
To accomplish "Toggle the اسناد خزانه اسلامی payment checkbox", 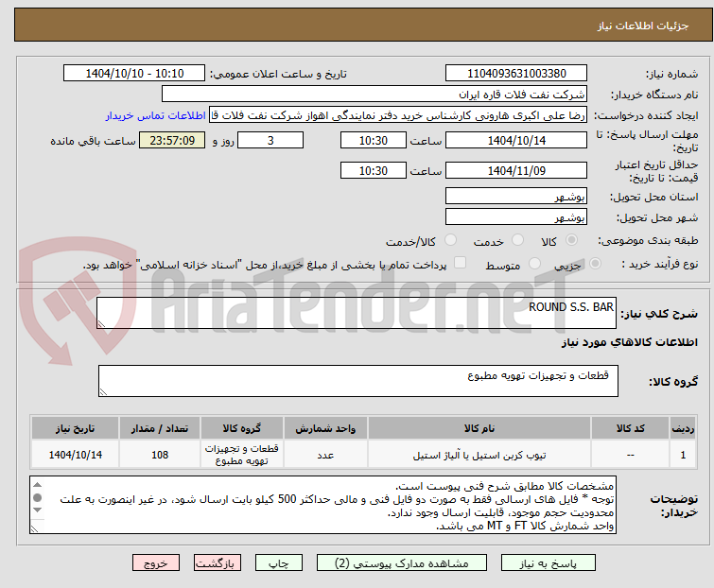I will click(460, 263).
